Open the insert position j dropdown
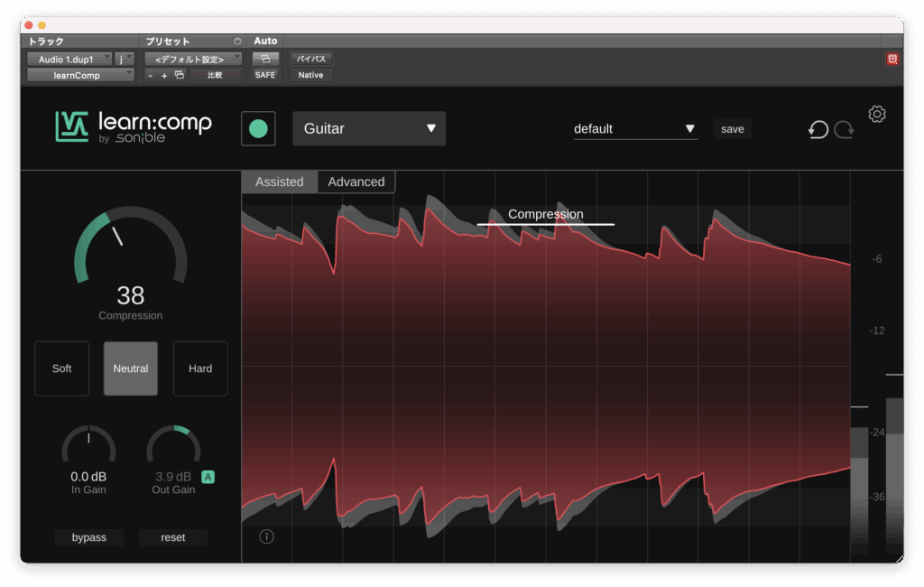This screenshot has width=924, height=587. pyautogui.click(x=125, y=59)
